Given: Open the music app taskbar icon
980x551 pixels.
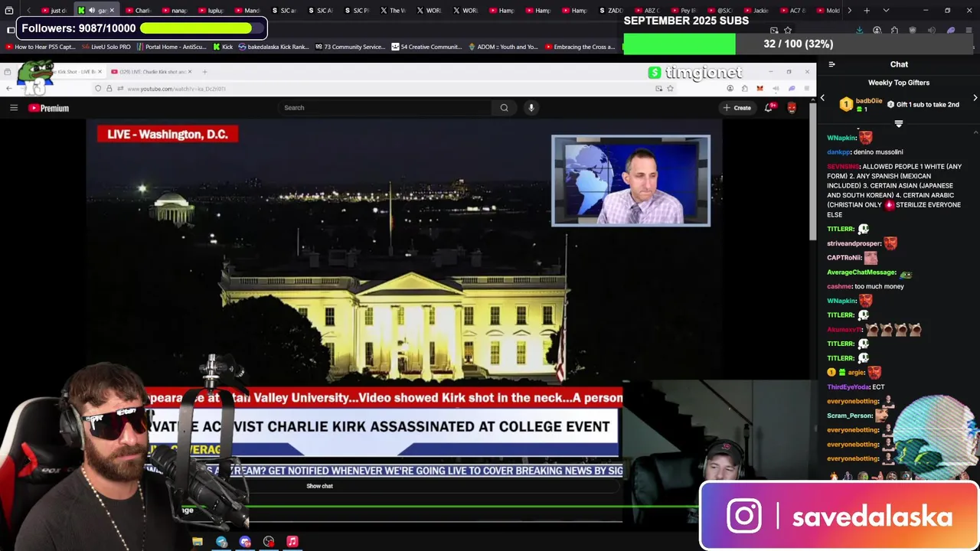Looking at the screenshot, I should 292,542.
